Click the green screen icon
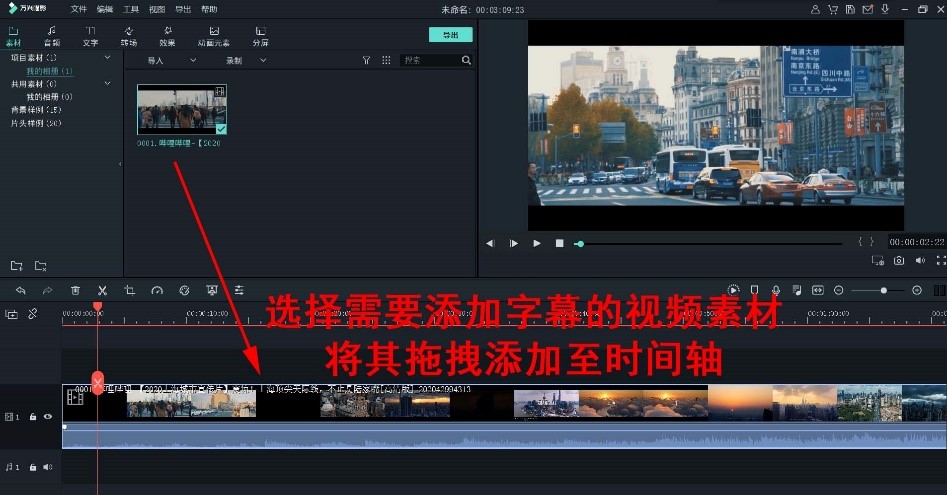 click(x=211, y=290)
